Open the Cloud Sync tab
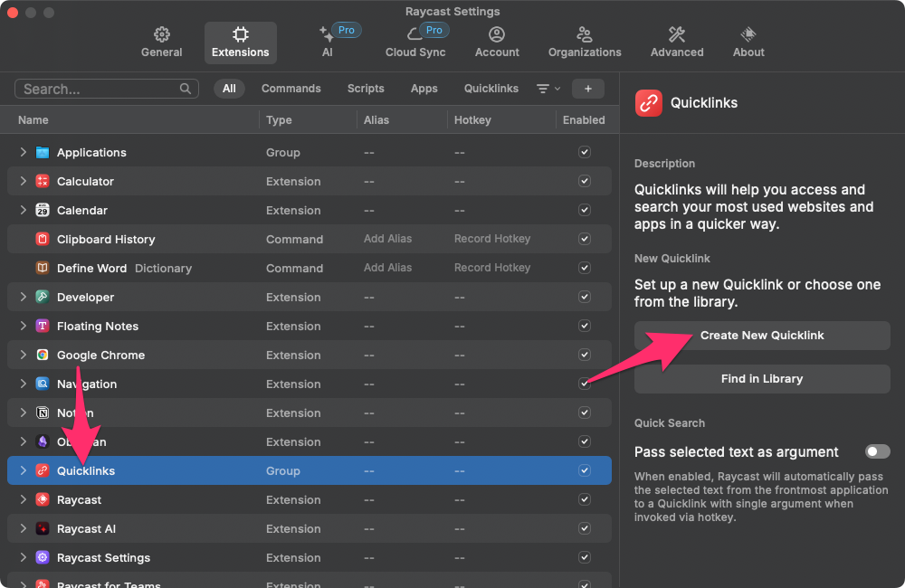Viewport: 905px width, 588px height. (415, 43)
